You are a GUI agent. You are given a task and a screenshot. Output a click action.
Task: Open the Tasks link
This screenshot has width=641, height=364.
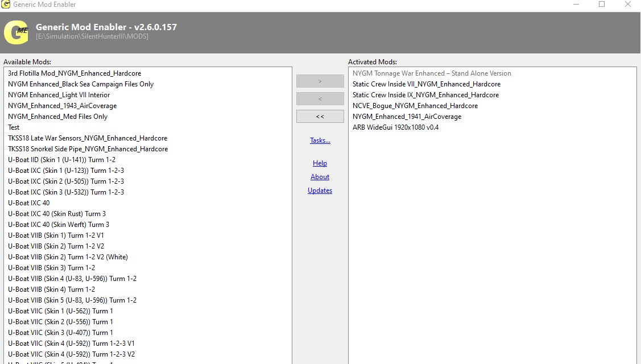click(x=320, y=140)
